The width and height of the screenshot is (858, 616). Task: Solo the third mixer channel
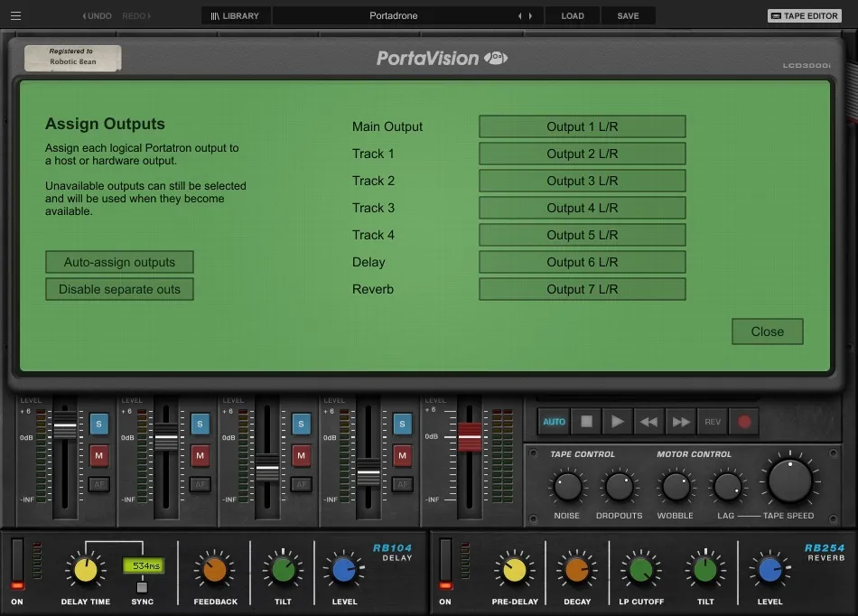[301, 424]
